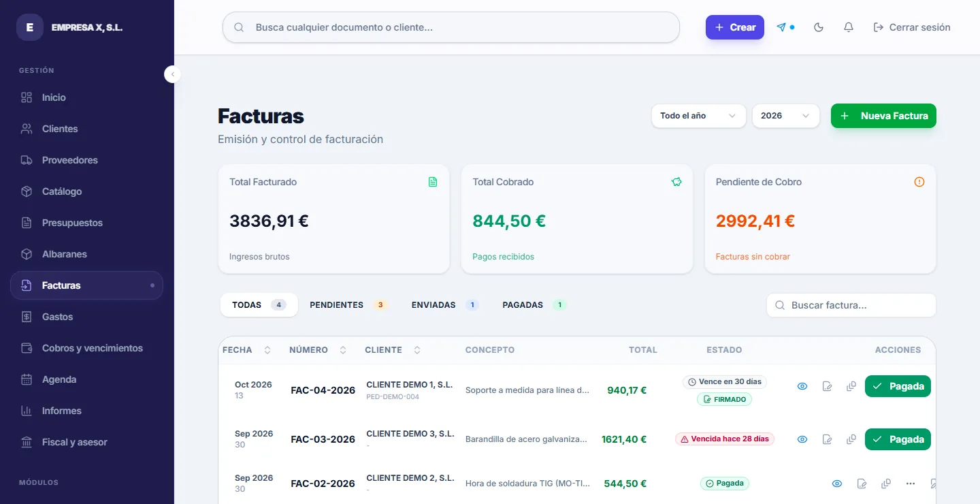Open Informes in the sidebar
The image size is (980, 504).
(86, 411)
